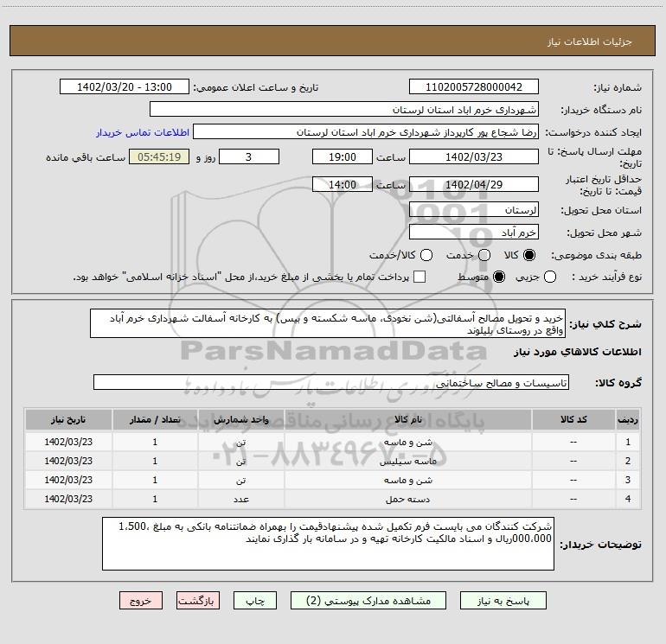
Task: Click the تعداد / مقدار column header
Action: [x=155, y=419]
